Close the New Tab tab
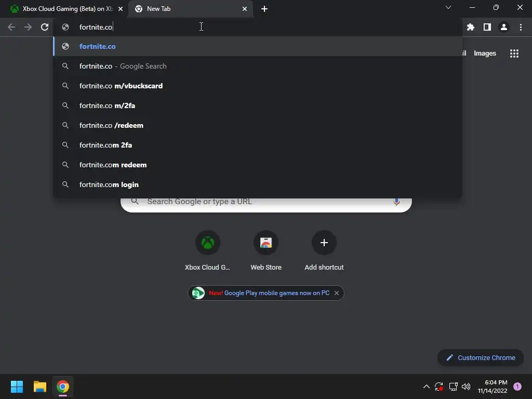The height and width of the screenshot is (399, 532). point(245,9)
